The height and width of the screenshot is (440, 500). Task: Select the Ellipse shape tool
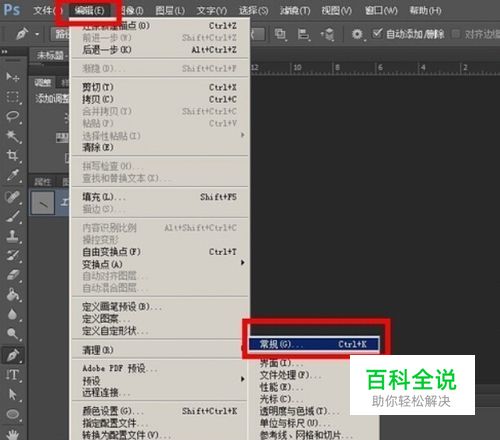(x=13, y=414)
